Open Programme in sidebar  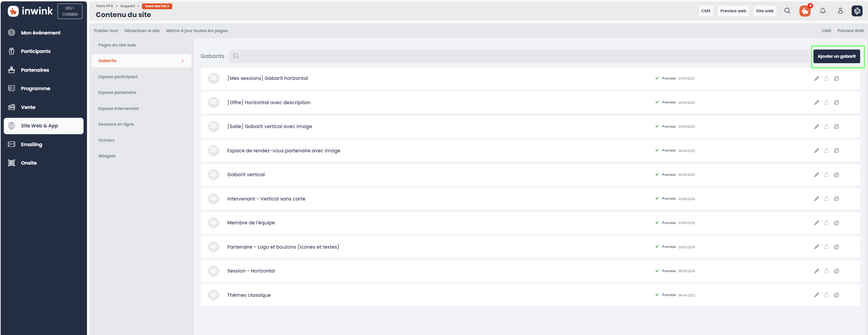pos(44,88)
